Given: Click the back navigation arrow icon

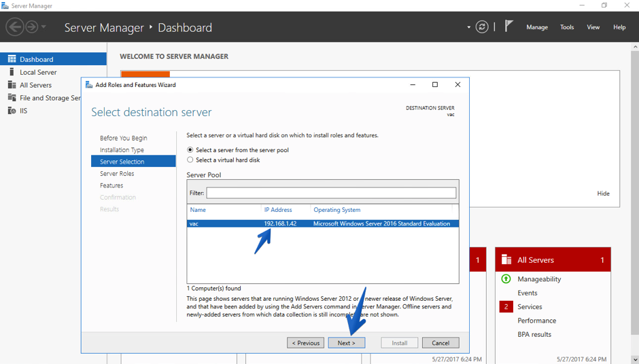Looking at the screenshot, I should (x=15, y=27).
